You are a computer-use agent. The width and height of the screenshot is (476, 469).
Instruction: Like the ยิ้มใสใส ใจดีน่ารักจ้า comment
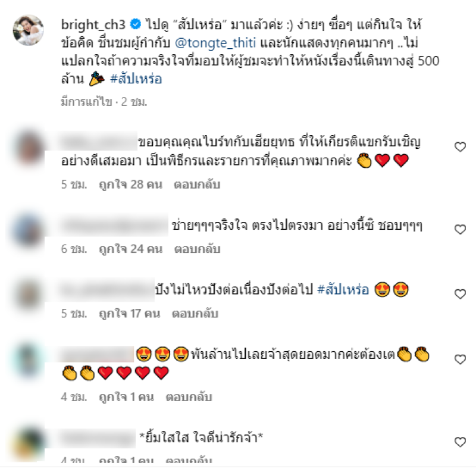click(460, 442)
